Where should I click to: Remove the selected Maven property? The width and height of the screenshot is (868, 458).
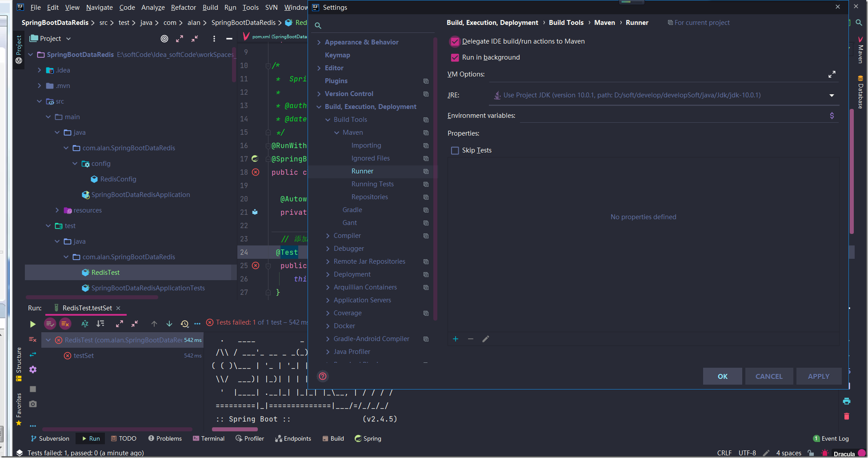[x=471, y=339]
